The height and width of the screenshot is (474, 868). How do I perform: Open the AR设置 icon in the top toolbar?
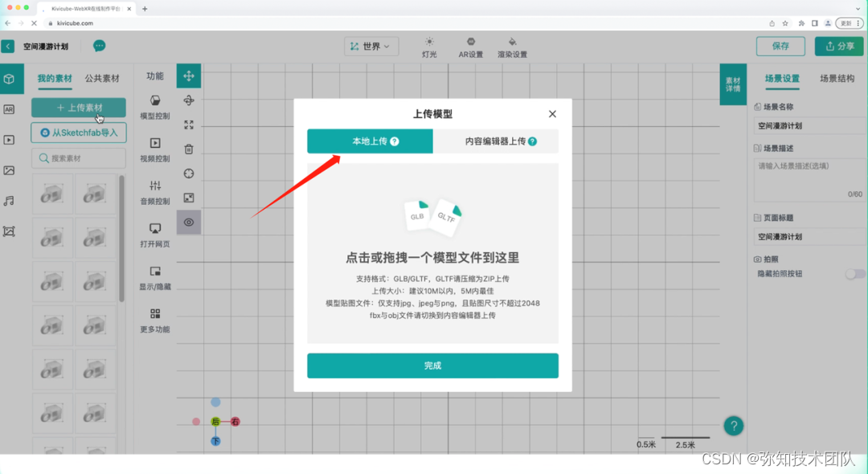(x=471, y=46)
